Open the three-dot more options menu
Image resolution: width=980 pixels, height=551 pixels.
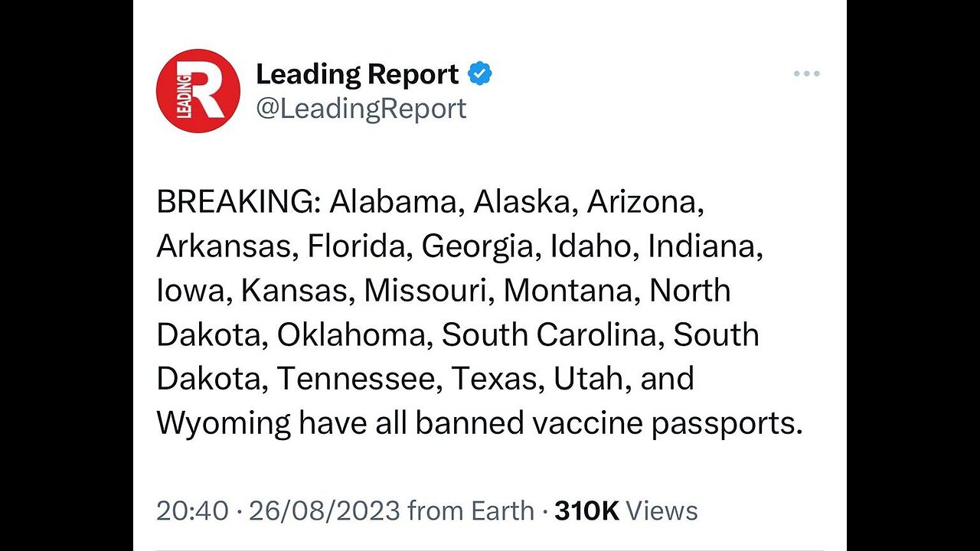click(807, 74)
